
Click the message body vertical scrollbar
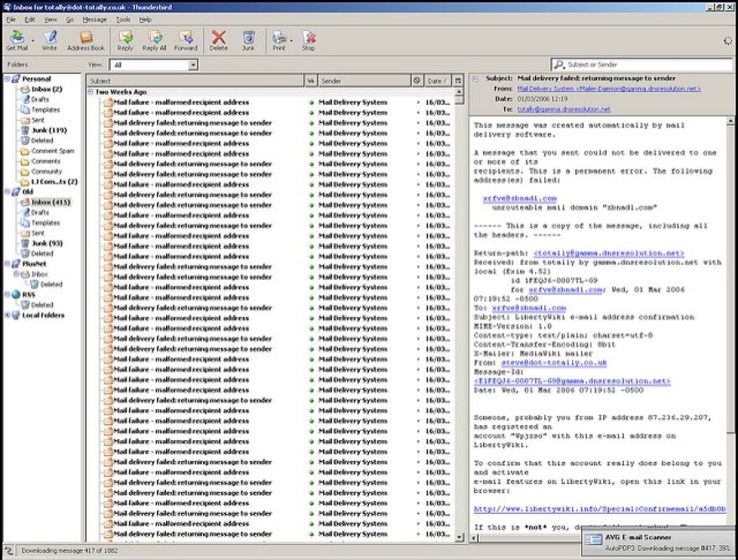(730, 277)
